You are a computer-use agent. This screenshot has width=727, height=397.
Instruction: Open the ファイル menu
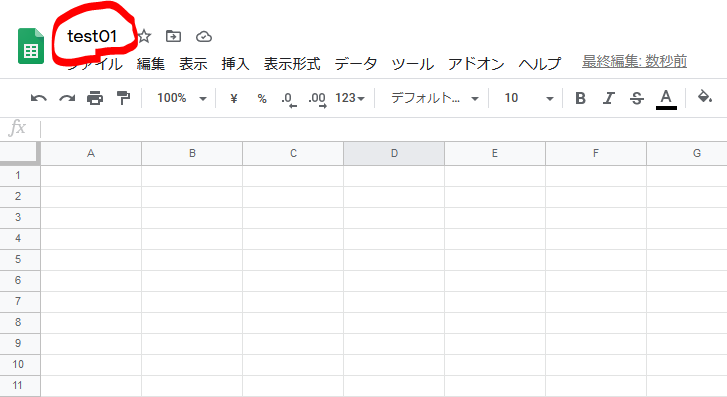[96, 64]
